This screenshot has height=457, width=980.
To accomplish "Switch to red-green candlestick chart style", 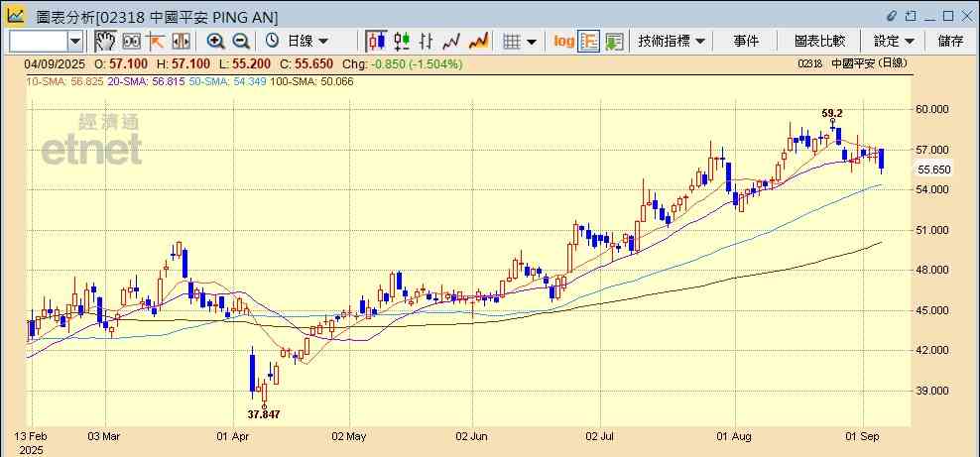I will 402,42.
